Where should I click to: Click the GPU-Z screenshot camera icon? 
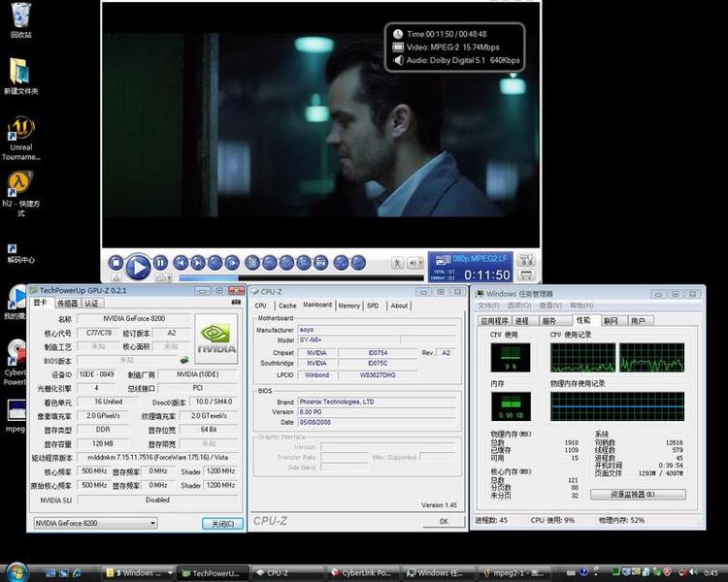pos(236,302)
